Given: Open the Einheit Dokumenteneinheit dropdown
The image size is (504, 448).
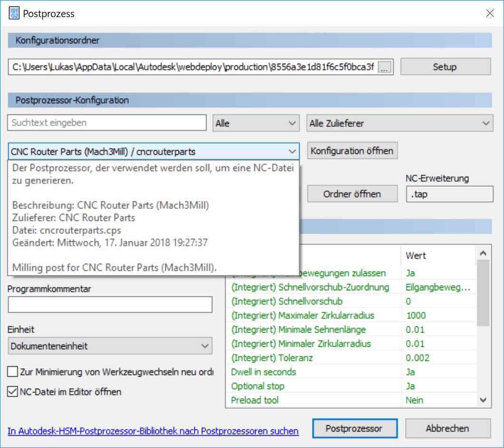Looking at the screenshot, I should pos(110,346).
